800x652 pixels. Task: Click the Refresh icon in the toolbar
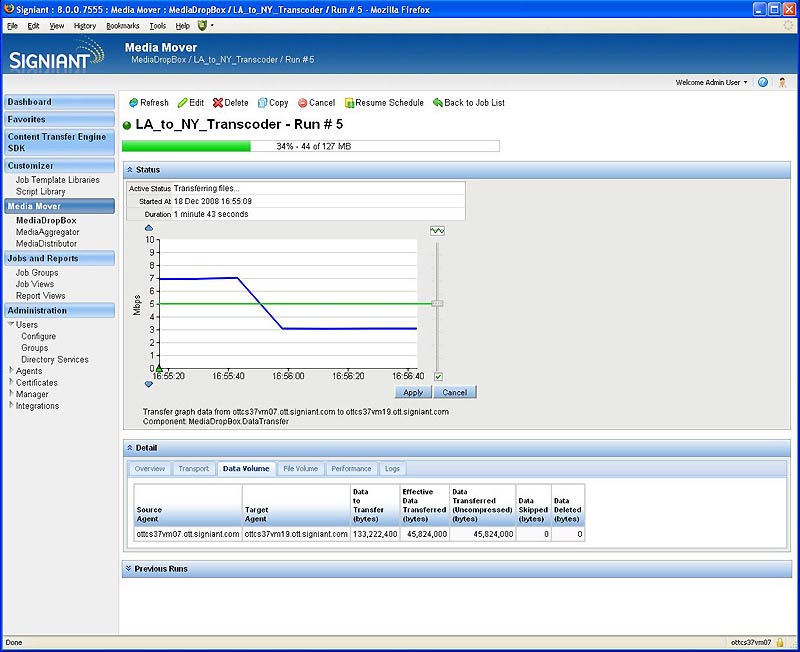tap(133, 103)
